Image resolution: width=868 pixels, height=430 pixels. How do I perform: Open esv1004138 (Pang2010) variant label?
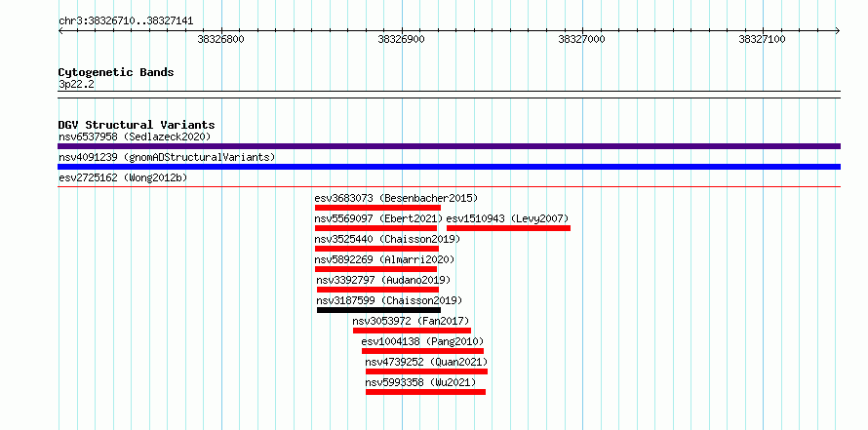(422, 341)
